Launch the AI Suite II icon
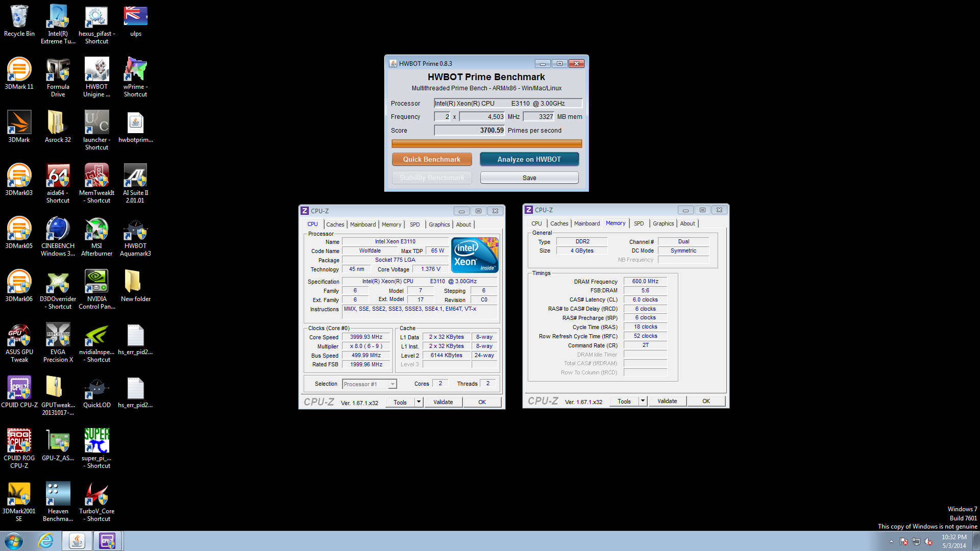This screenshot has height=551, width=980. (x=135, y=183)
